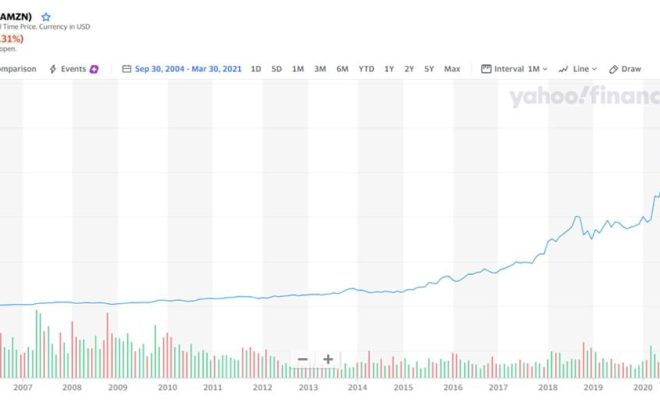Zoom out with the minus button
Screen dimensions: 660x416
click(x=303, y=359)
